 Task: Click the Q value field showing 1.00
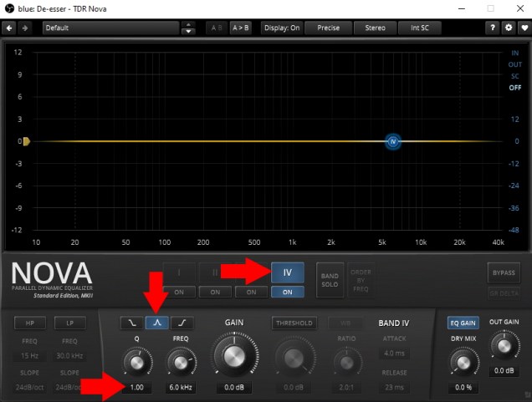136,388
